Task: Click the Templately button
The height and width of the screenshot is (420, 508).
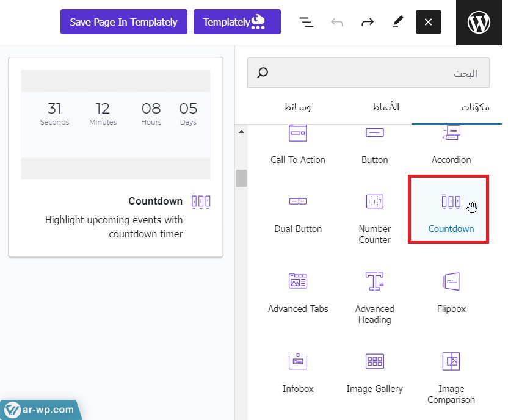Action: [x=237, y=22]
